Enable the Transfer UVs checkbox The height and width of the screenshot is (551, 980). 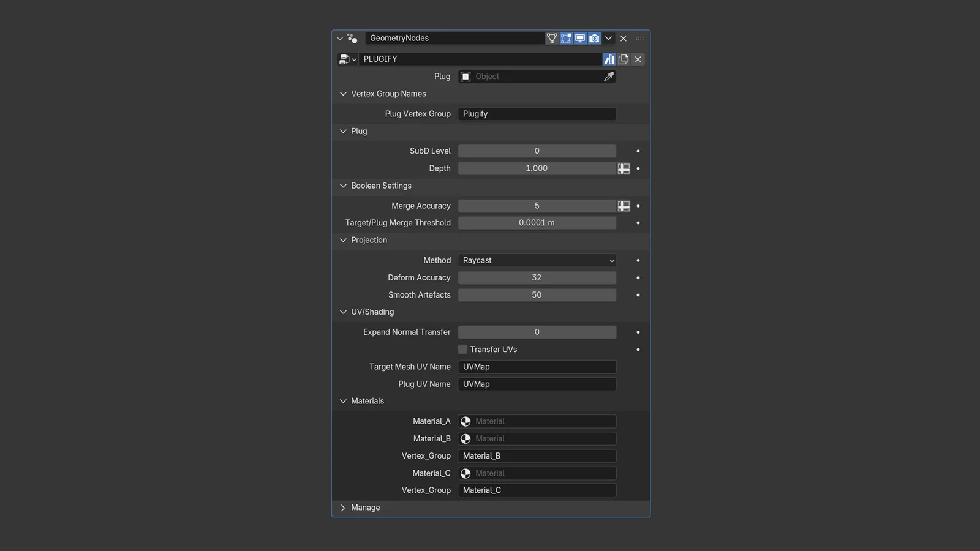[x=462, y=349]
